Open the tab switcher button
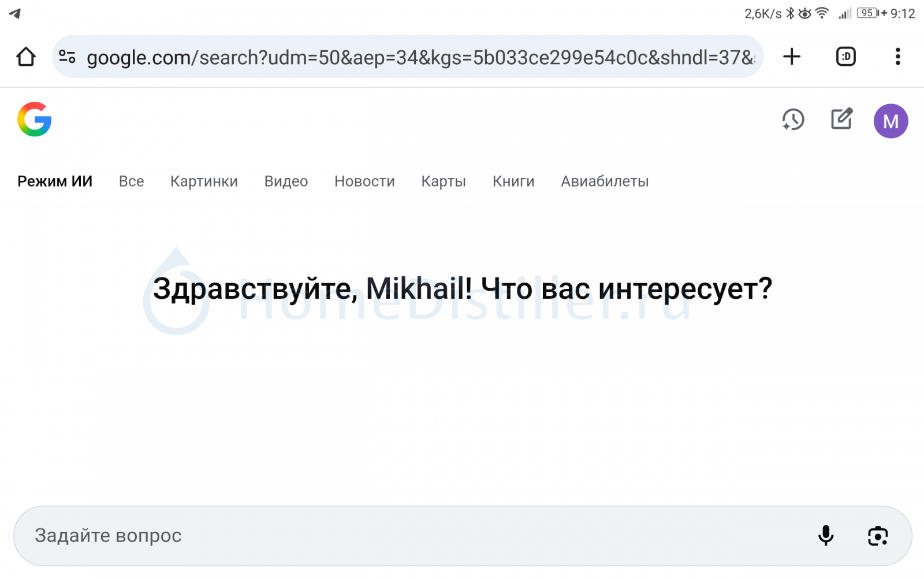The image size is (924, 578). [845, 57]
